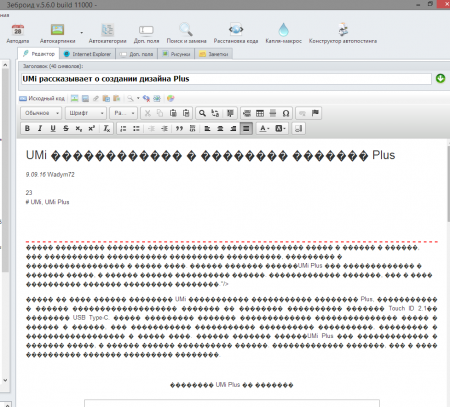
Task: Click the Find magnifier icon in the editor
Action: click(x=202, y=113)
